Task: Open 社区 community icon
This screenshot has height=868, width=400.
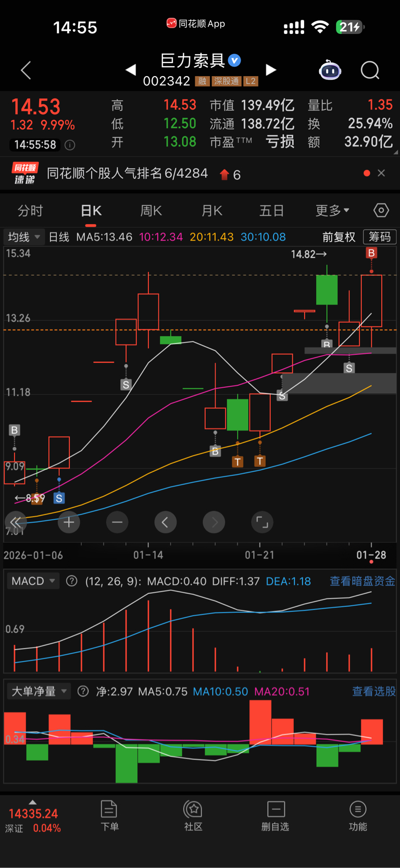Action: coord(193,816)
